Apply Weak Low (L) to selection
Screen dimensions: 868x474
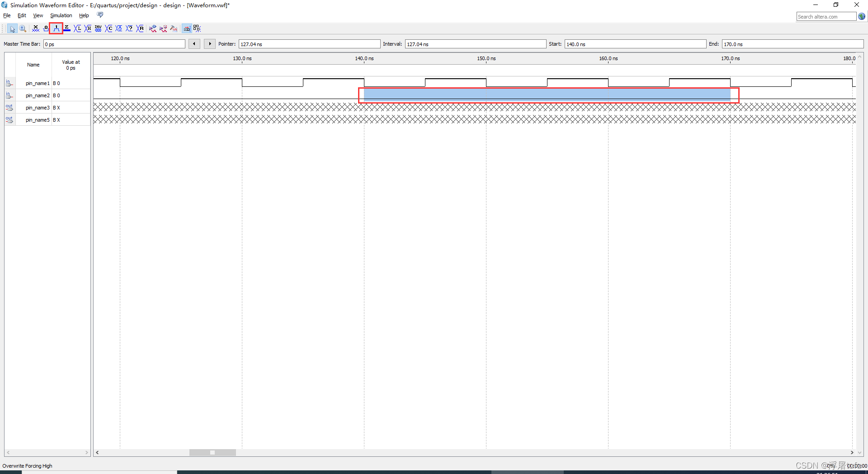click(77, 28)
